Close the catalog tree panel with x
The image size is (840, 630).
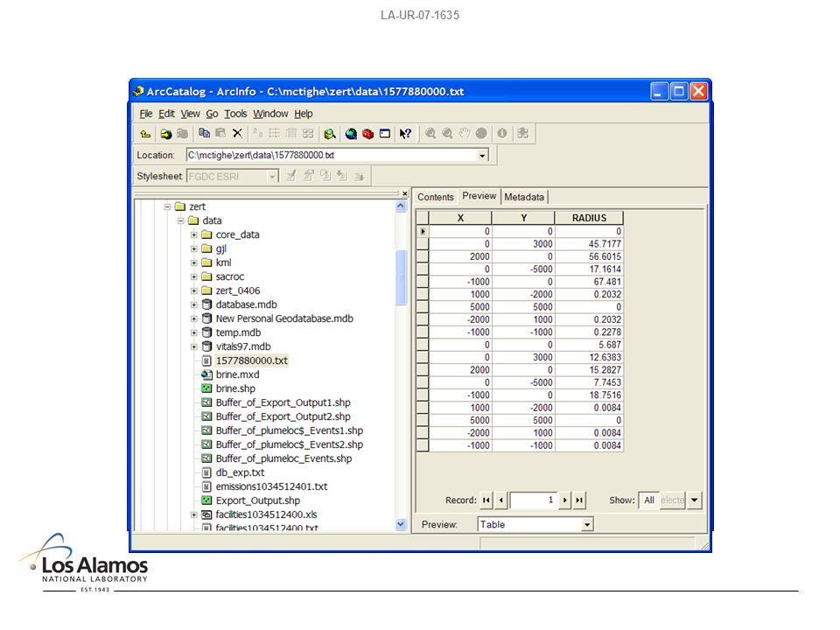[404, 193]
